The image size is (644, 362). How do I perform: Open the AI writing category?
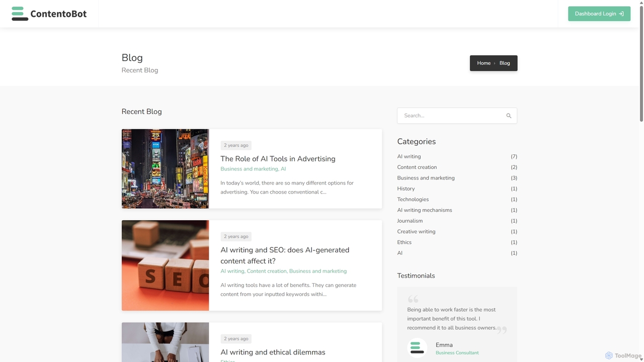coord(409,156)
